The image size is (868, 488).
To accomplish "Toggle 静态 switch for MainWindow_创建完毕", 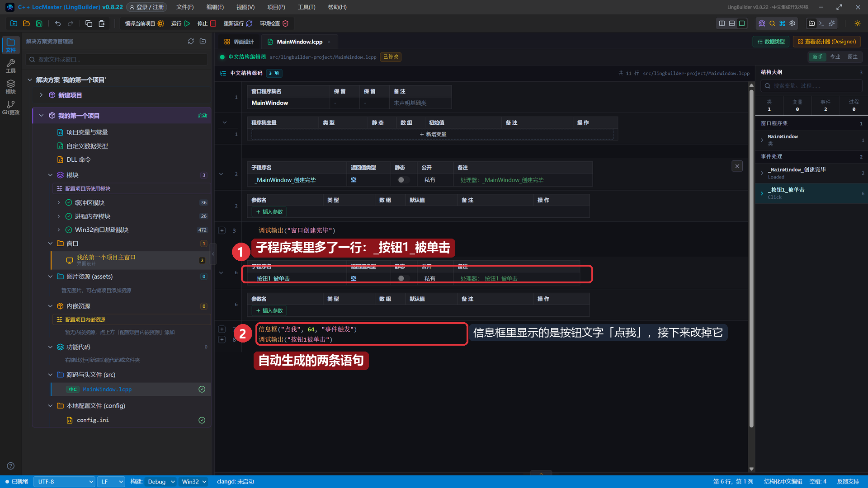I will click(x=403, y=180).
